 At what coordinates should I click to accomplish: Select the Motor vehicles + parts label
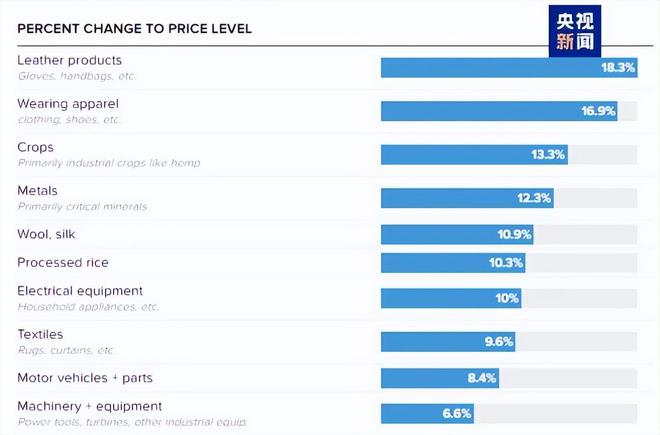85,378
